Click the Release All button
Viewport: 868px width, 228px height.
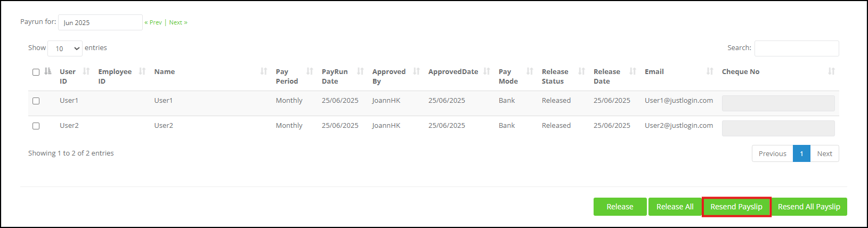pos(675,207)
